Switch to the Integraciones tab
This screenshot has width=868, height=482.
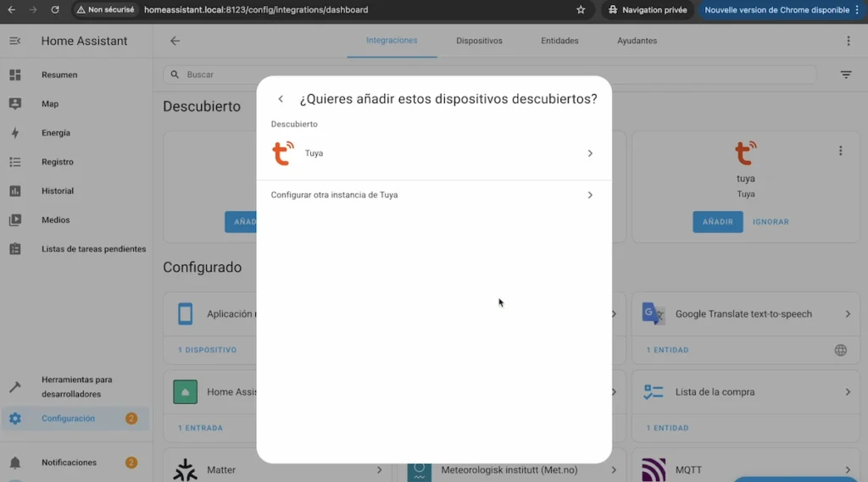pyautogui.click(x=392, y=41)
